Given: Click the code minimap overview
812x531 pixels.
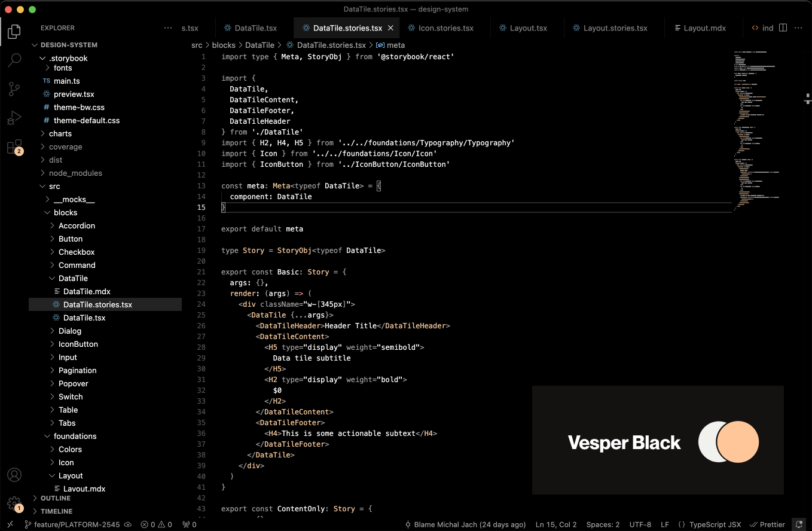Looking at the screenshot, I should (x=757, y=130).
